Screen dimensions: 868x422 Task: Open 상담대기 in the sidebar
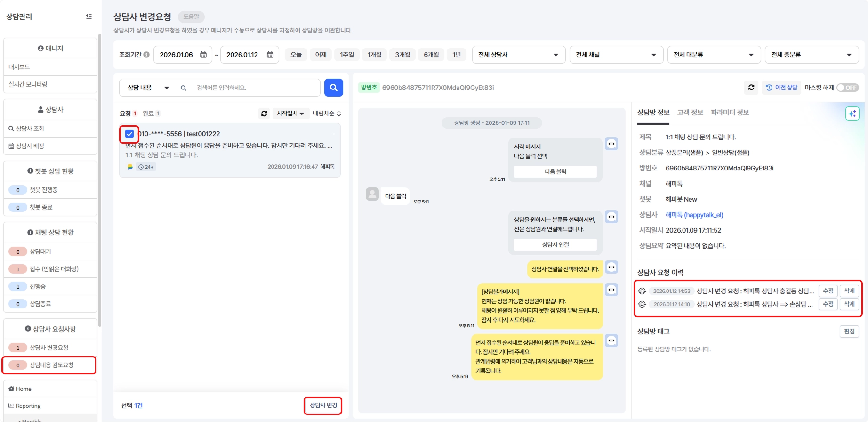pyautogui.click(x=50, y=252)
